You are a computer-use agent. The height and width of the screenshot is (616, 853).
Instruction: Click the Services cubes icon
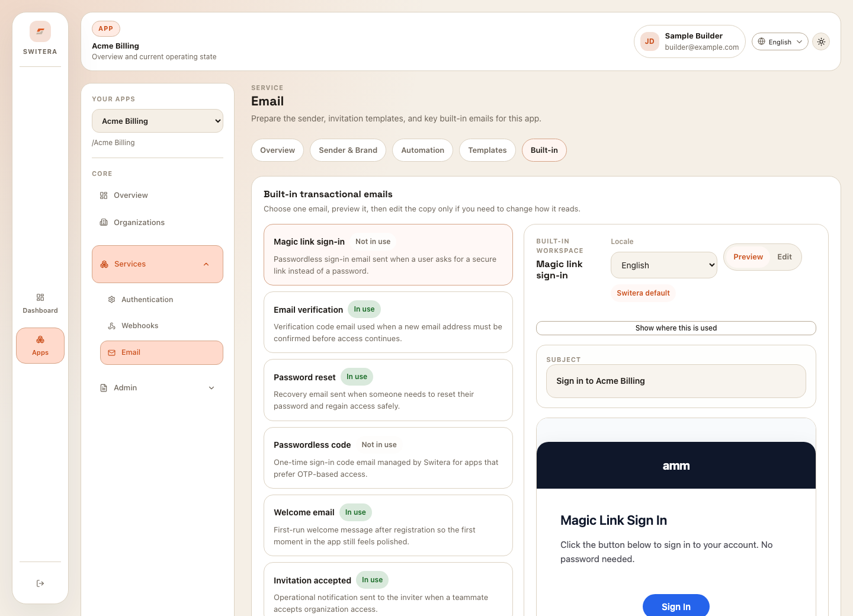click(104, 264)
